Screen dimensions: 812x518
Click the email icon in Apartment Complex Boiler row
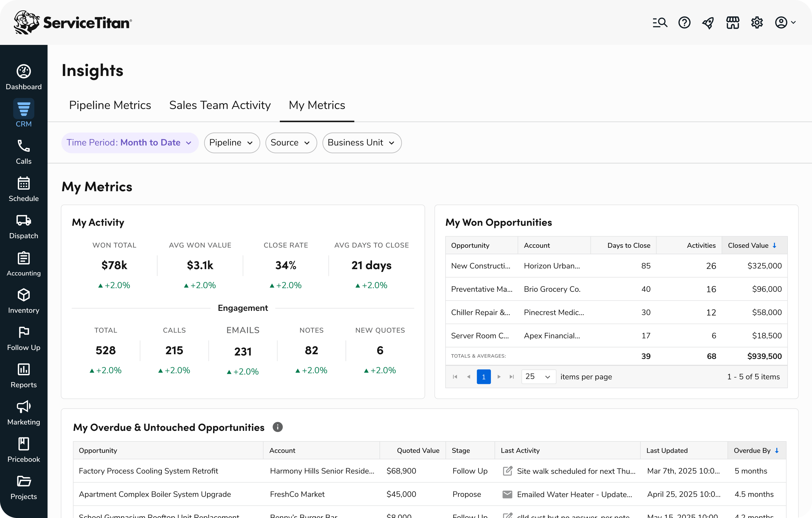(507, 494)
